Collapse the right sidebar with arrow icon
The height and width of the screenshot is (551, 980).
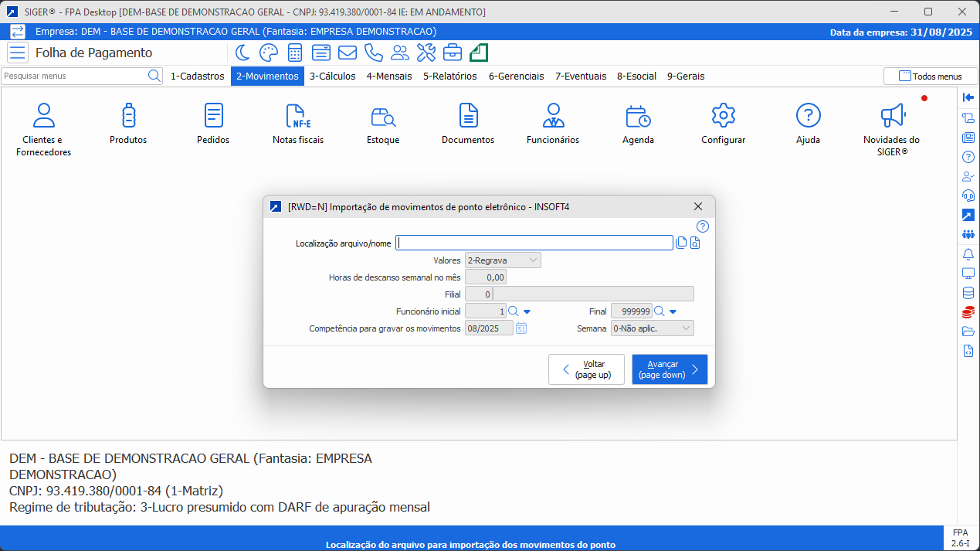(x=968, y=97)
